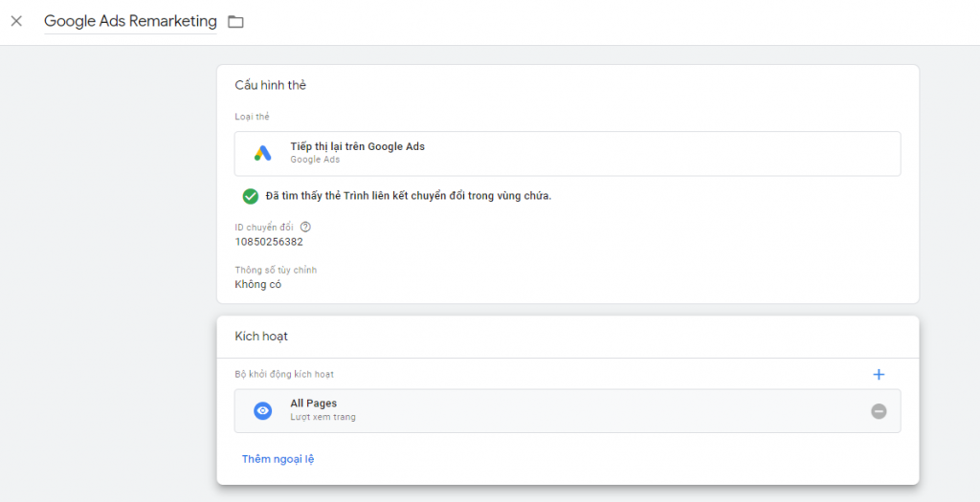Click the Không có custom parameter value
Screen dimensions: 980x502
point(258,284)
